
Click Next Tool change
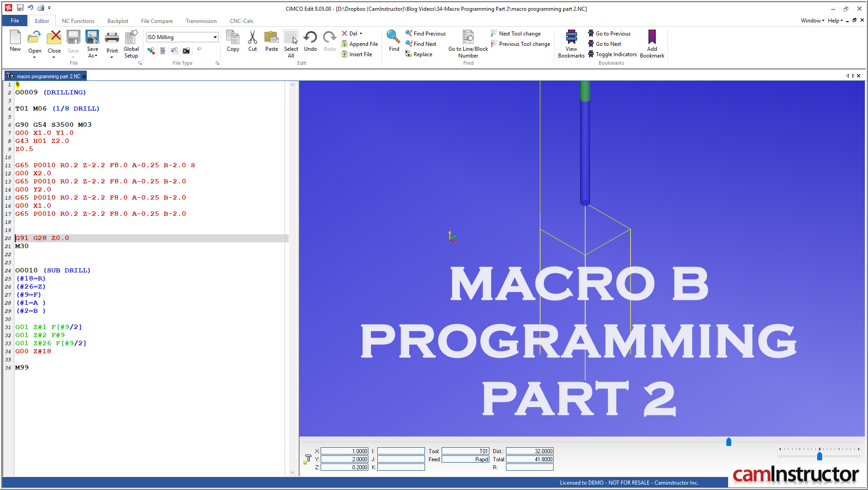(x=519, y=34)
